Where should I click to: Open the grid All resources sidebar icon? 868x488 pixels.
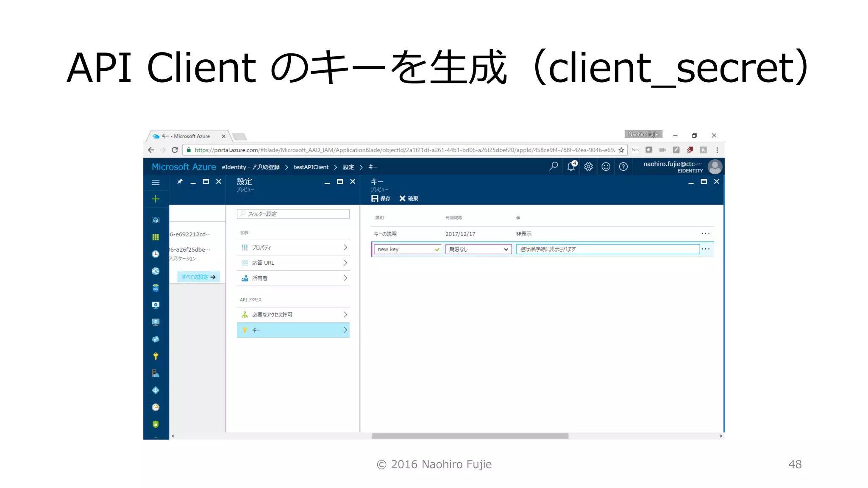[x=156, y=237]
